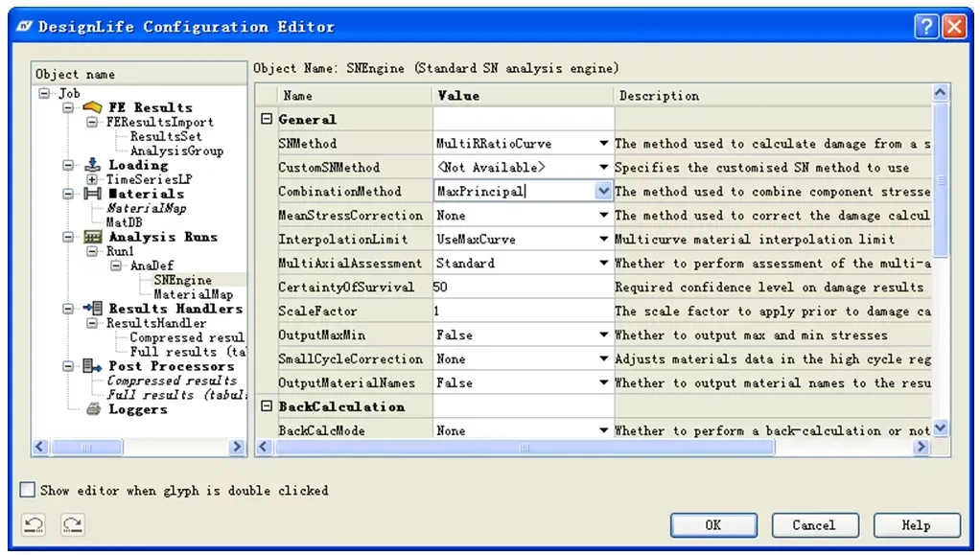Click the Name column header
980x555 pixels.
click(355, 96)
